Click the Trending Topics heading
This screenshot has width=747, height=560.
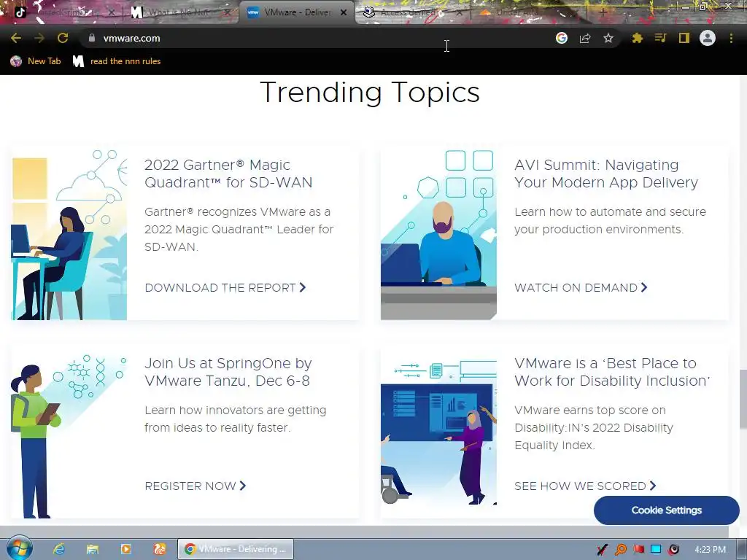point(370,93)
